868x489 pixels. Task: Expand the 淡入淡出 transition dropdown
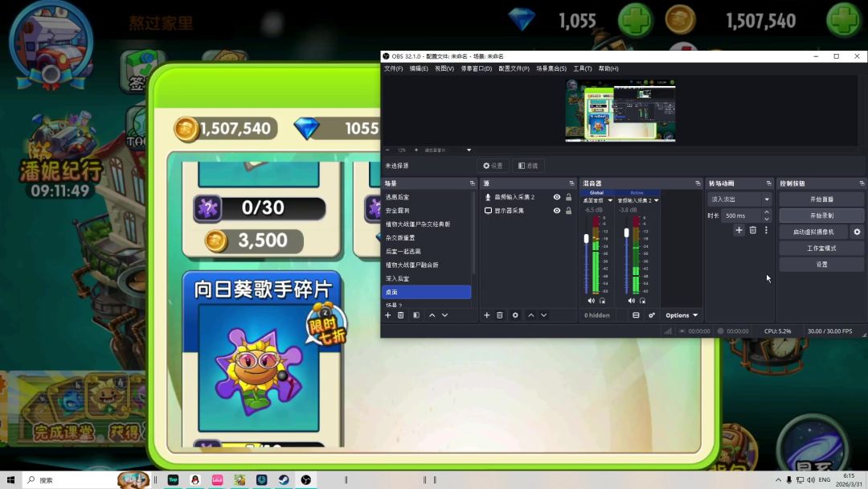coord(766,199)
